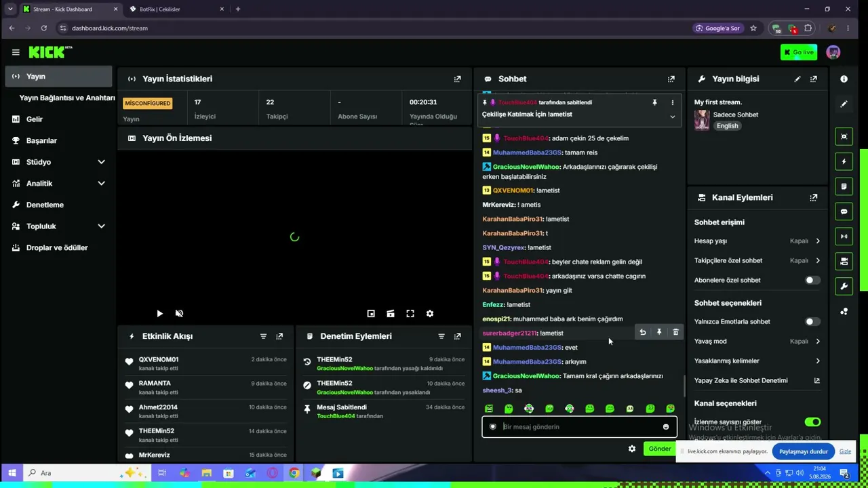Click the English language tag
The width and height of the screenshot is (868, 488).
tap(727, 126)
